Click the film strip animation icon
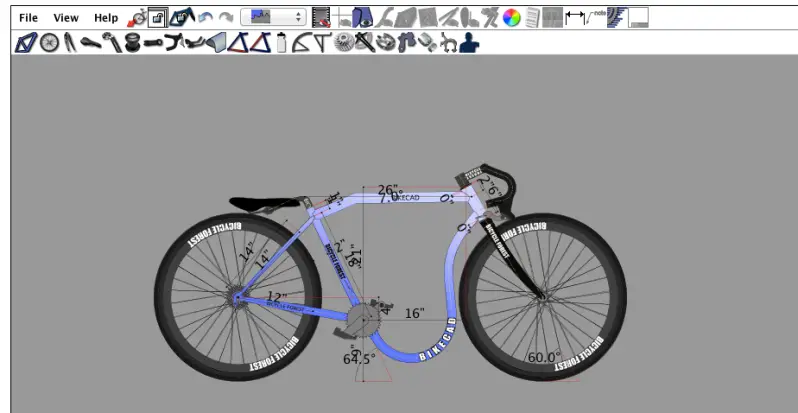This screenshot has width=798, height=413. [321, 18]
